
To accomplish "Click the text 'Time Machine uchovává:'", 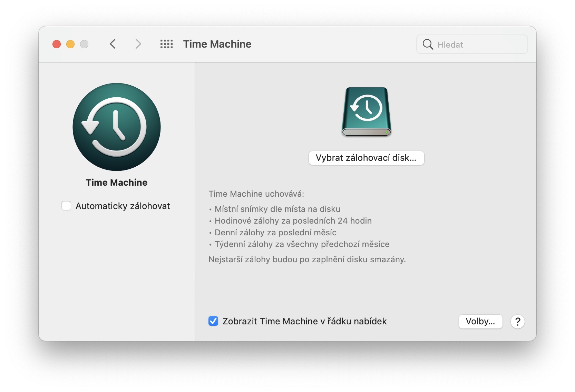I will (256, 194).
